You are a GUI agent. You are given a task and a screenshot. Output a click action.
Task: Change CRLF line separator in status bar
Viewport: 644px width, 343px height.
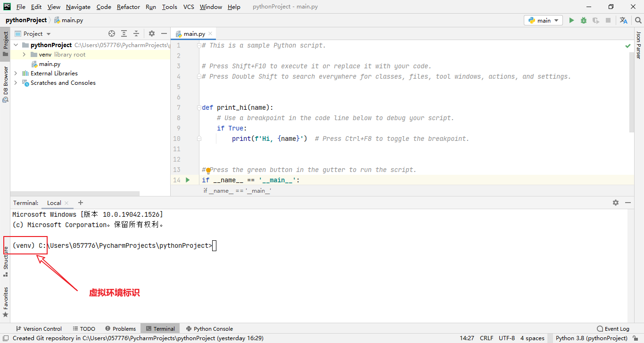click(487, 338)
